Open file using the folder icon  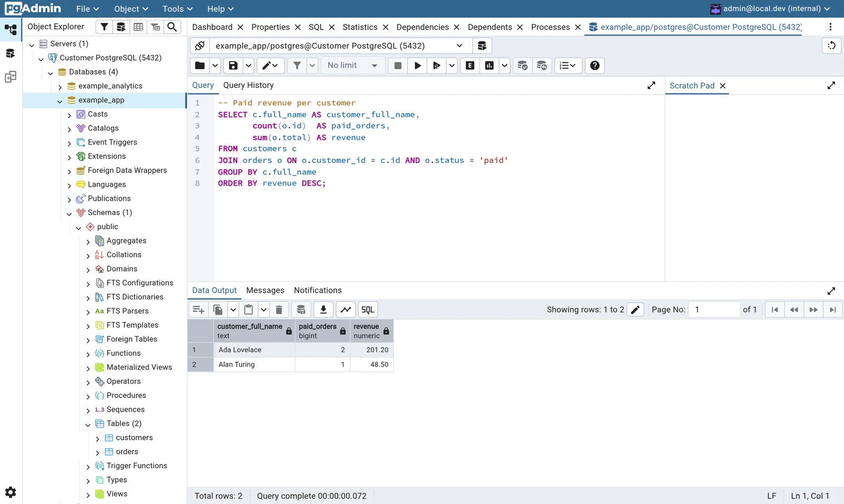coord(200,65)
